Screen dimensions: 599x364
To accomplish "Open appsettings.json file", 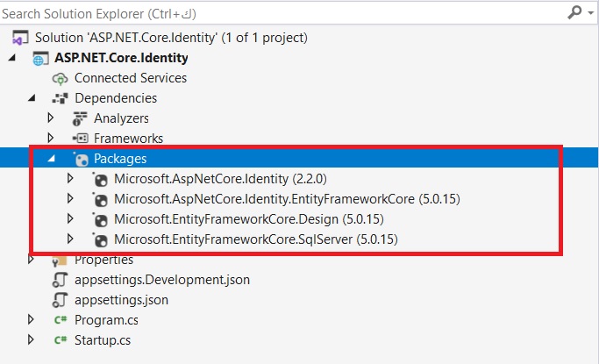I will point(122,300).
